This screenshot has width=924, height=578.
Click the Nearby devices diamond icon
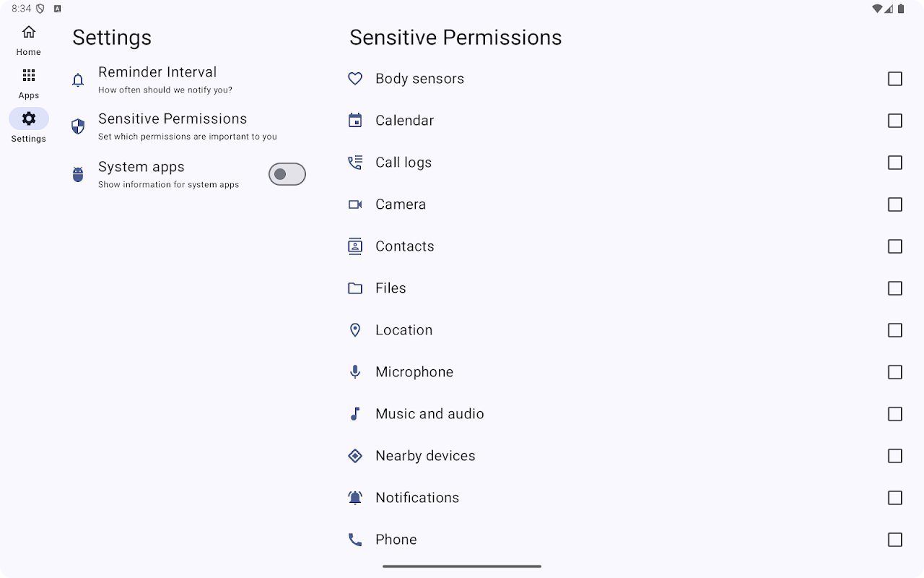click(x=355, y=456)
